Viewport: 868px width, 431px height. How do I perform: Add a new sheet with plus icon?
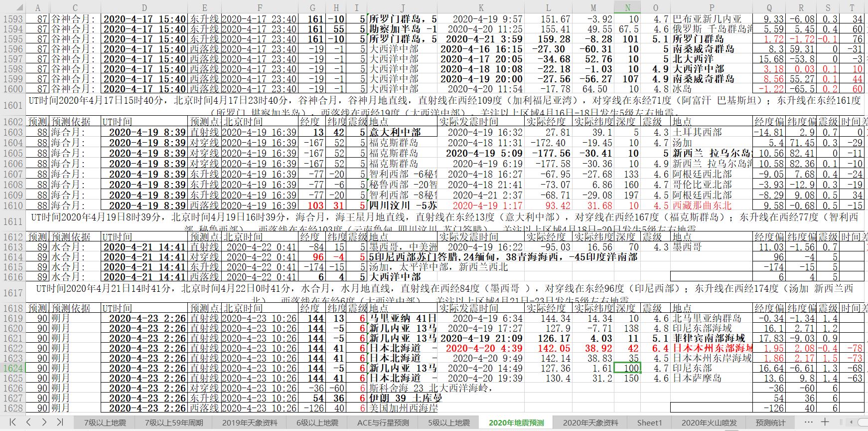[x=825, y=422]
